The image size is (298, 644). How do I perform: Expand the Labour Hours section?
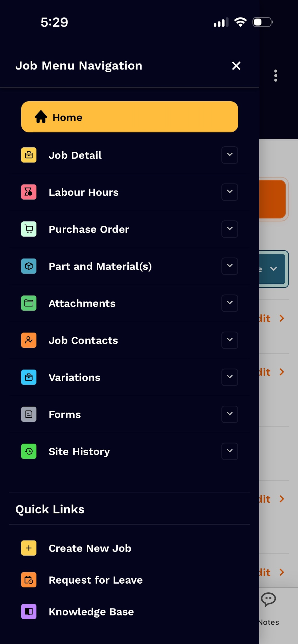(x=230, y=192)
